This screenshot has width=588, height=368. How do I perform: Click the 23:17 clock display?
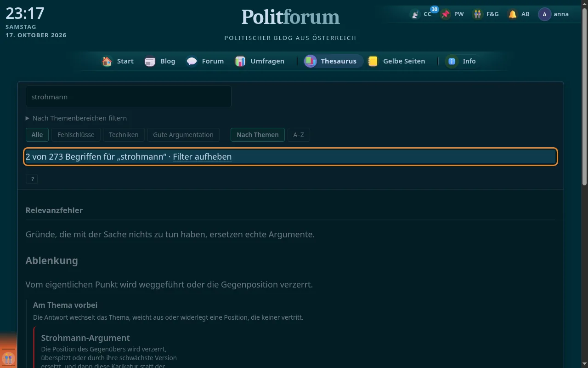[25, 13]
